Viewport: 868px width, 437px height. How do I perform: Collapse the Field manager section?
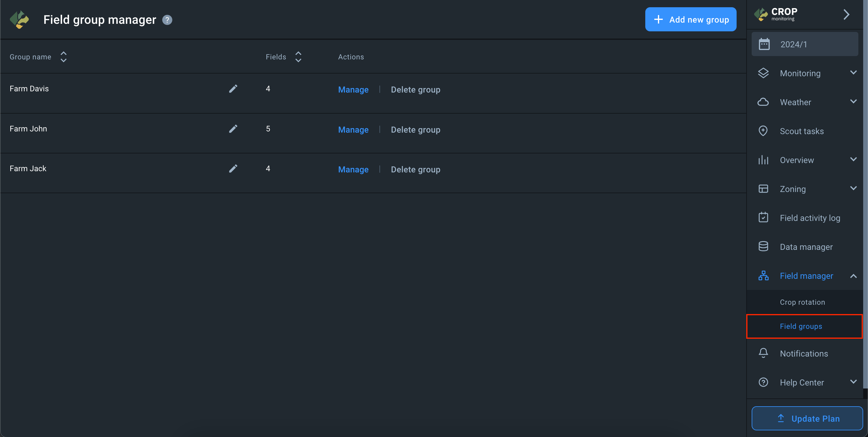click(x=853, y=276)
